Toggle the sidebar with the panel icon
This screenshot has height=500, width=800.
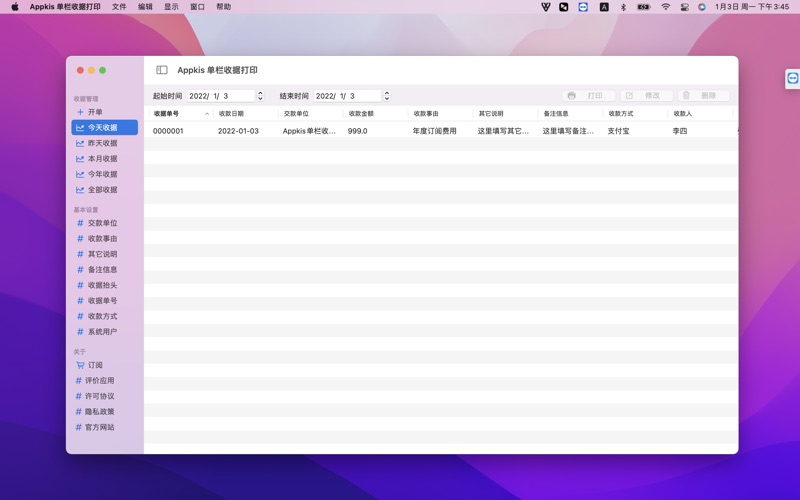click(x=162, y=70)
